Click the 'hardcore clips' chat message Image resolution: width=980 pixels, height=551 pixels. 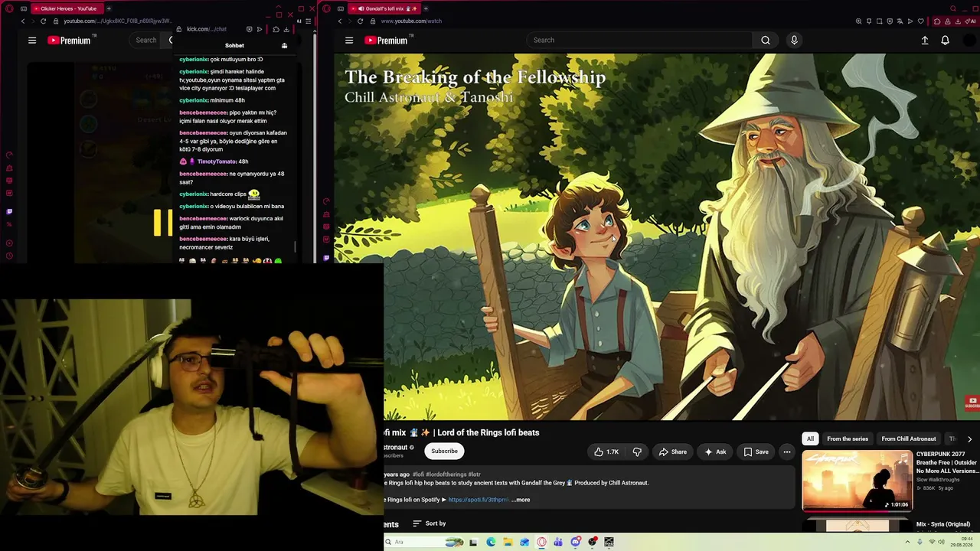pos(228,194)
